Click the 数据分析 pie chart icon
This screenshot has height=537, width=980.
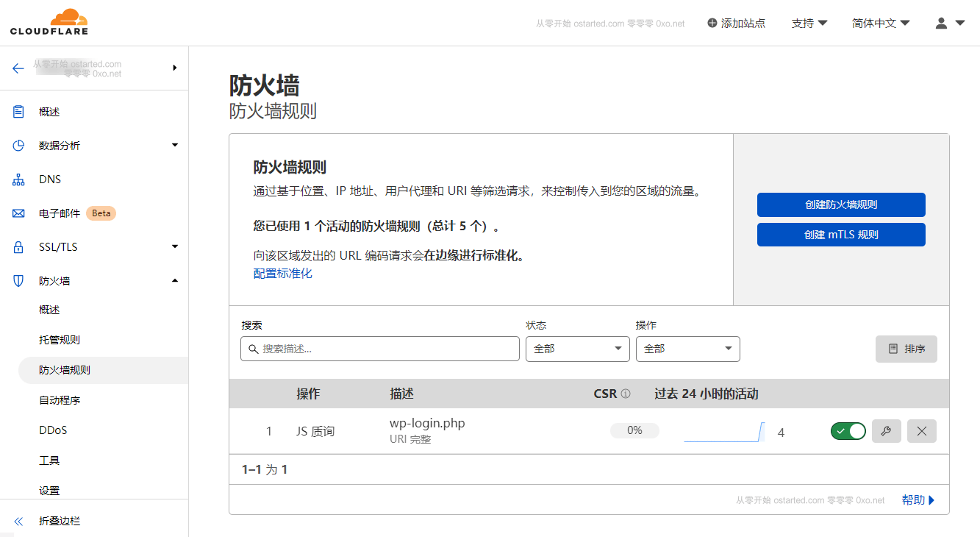19,146
